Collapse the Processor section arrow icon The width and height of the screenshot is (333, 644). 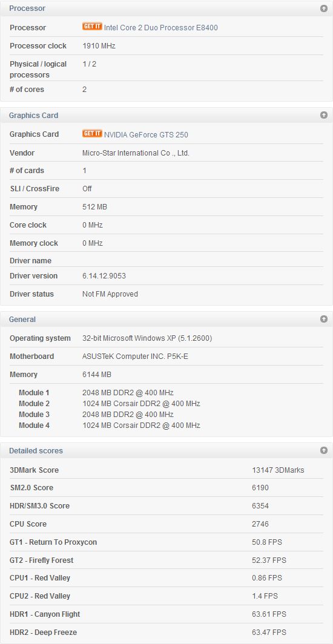[323, 8]
